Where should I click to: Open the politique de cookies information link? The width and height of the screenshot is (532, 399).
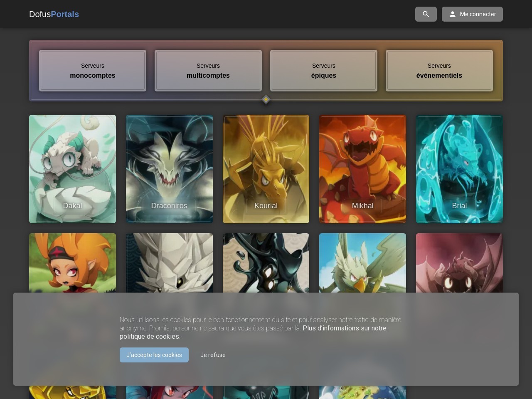[253, 332]
